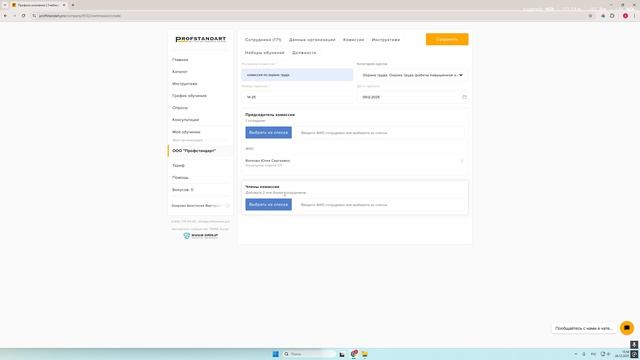Open the yellow folder icon in taskbar

pyautogui.click(x=364, y=354)
